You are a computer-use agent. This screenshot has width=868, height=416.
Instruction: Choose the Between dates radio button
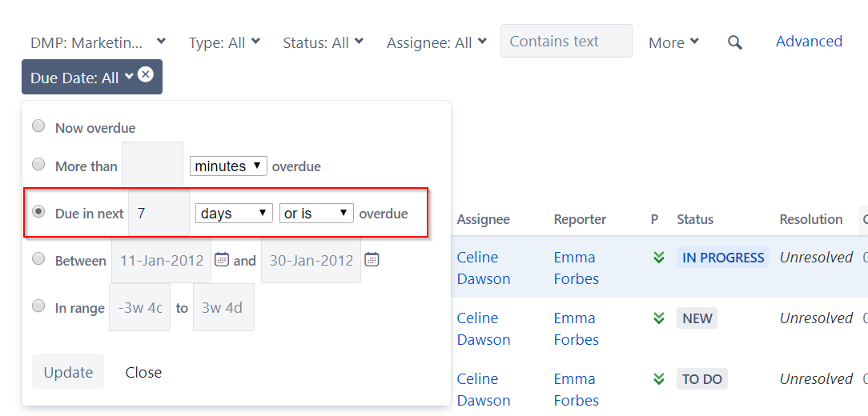(x=38, y=258)
